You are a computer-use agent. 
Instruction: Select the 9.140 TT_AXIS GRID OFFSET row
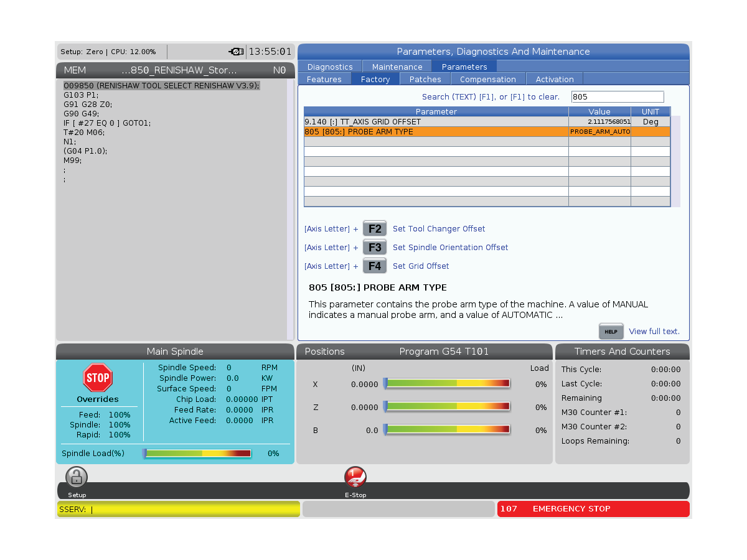click(487, 122)
